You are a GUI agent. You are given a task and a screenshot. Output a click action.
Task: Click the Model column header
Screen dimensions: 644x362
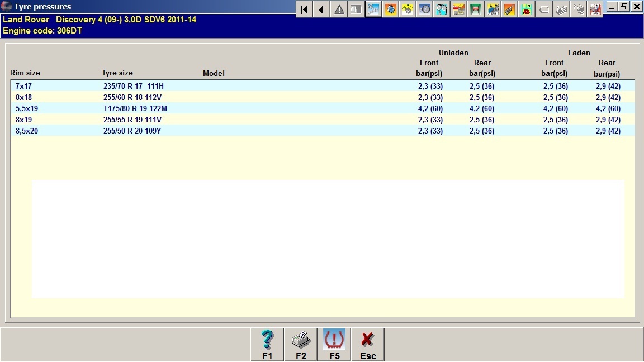pos(214,73)
